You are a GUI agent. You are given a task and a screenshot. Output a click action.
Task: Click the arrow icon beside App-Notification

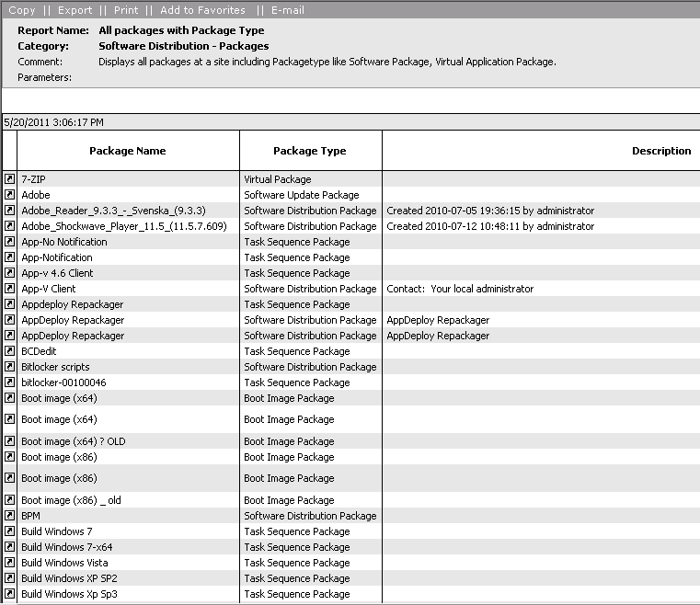coord(9,257)
